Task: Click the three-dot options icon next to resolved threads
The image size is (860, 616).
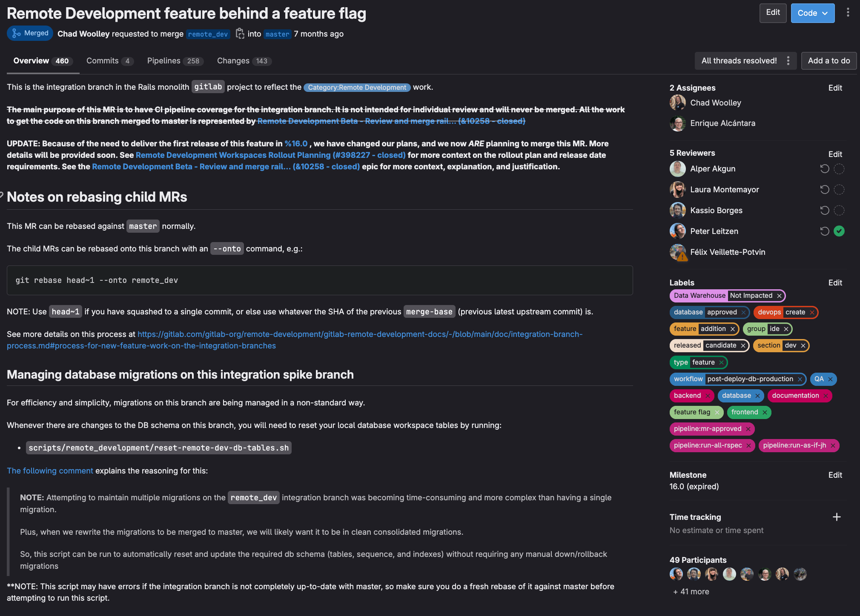Action: pos(789,60)
